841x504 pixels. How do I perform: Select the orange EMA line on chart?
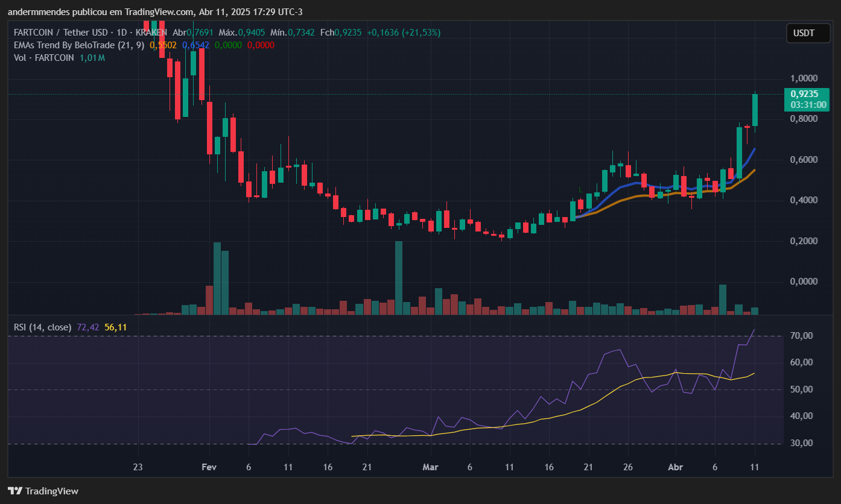click(x=664, y=194)
